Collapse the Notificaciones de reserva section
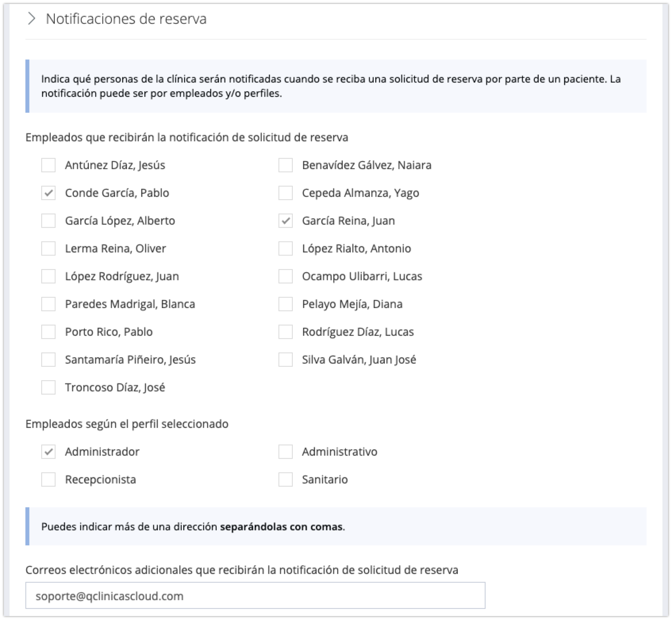 (31, 19)
